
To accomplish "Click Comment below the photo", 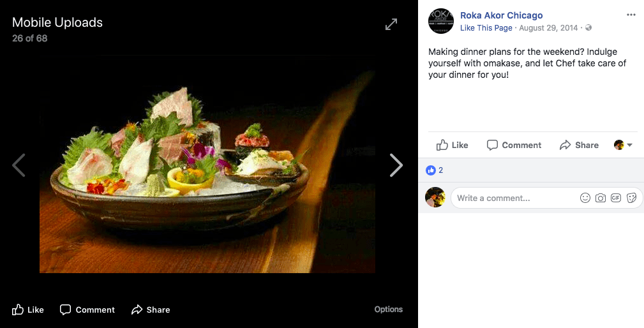I will click(x=87, y=309).
